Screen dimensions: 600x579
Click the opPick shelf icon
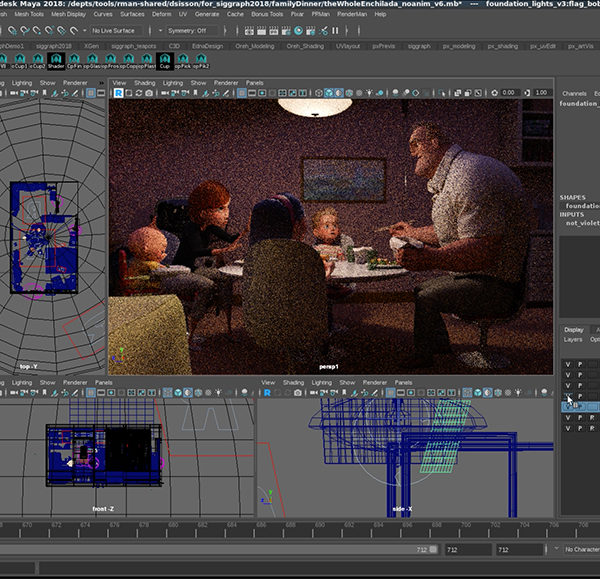(183, 61)
